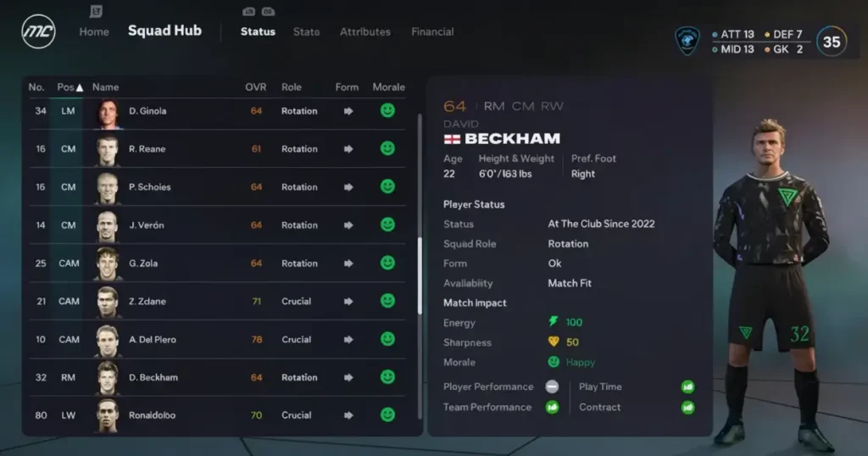Click the Contract thumbs-up icon

[687, 407]
